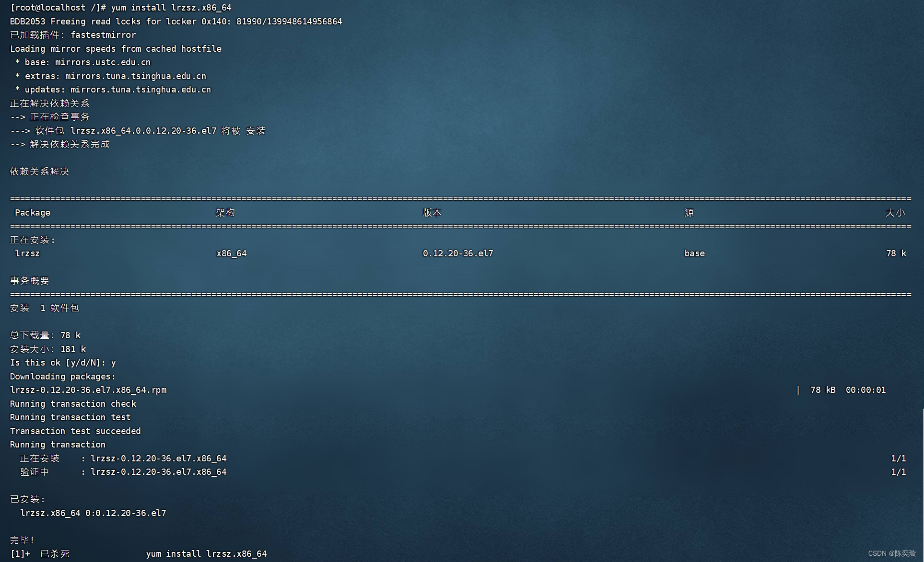This screenshot has width=924, height=562.
Task: Click 'Transaction test succeeded' line
Action: click(x=75, y=431)
